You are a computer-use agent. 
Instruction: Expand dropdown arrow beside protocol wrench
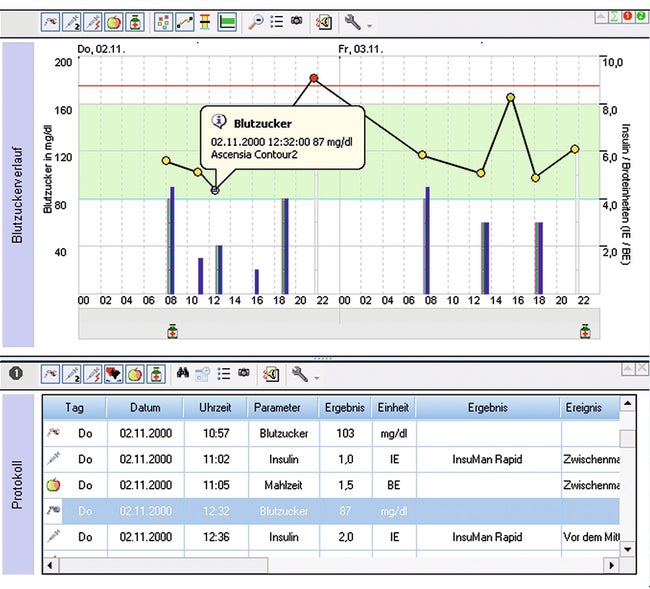tap(316, 378)
